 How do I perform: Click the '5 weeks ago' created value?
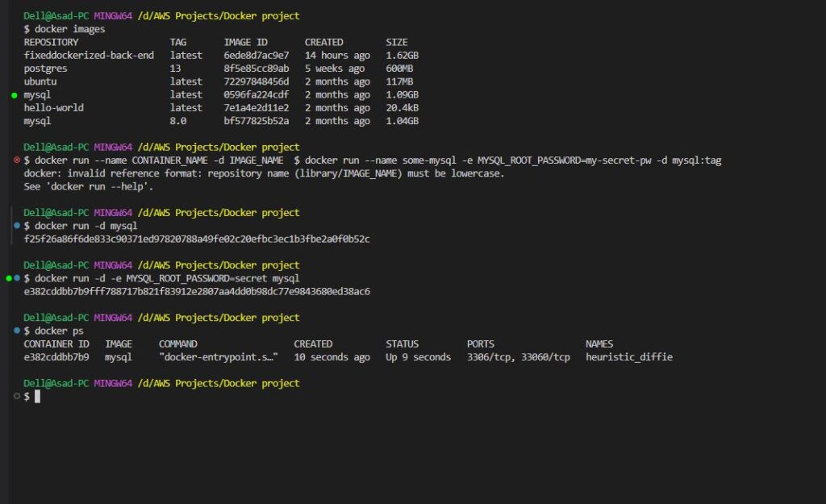coord(335,69)
